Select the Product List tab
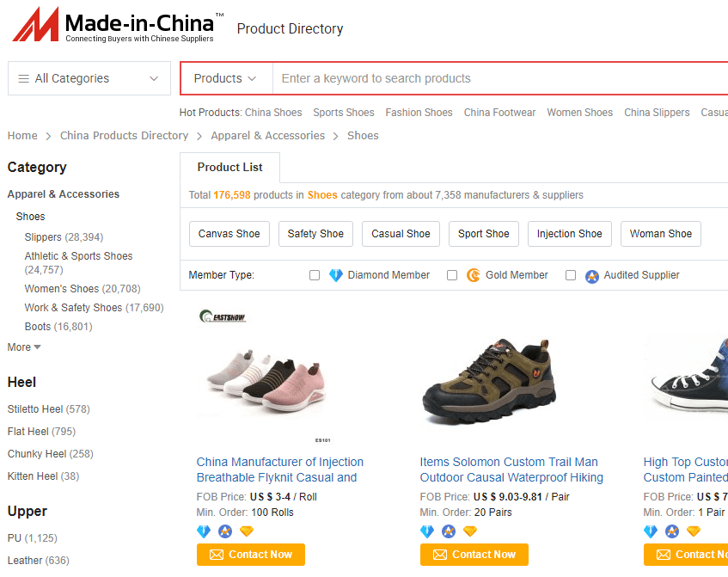The image size is (728, 577). coord(229,167)
